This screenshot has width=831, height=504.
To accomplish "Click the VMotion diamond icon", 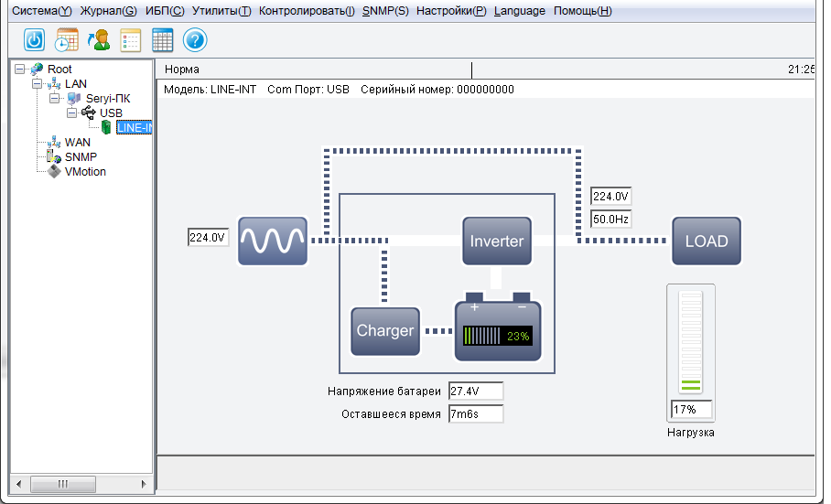I will click(54, 172).
